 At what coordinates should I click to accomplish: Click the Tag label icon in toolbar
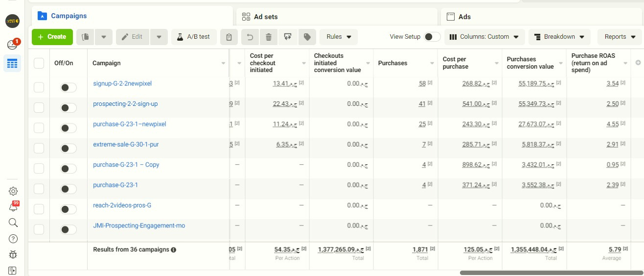(x=307, y=37)
